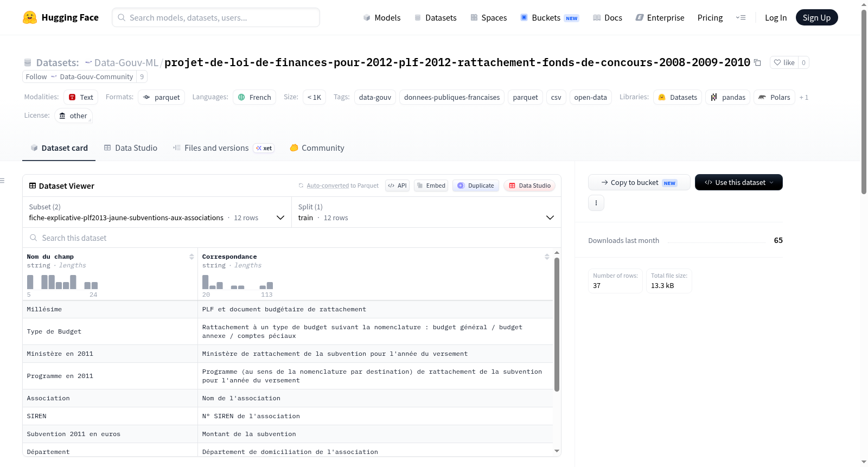Open the other license tag
This screenshot has width=868, height=467.
tap(73, 116)
